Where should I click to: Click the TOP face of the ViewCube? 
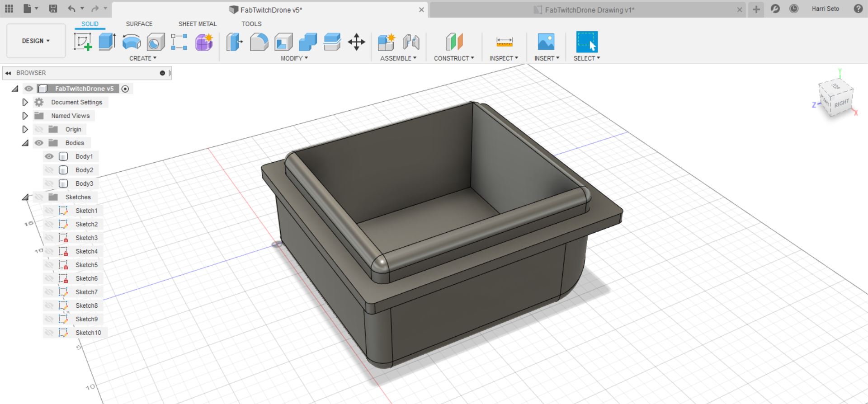(835, 86)
